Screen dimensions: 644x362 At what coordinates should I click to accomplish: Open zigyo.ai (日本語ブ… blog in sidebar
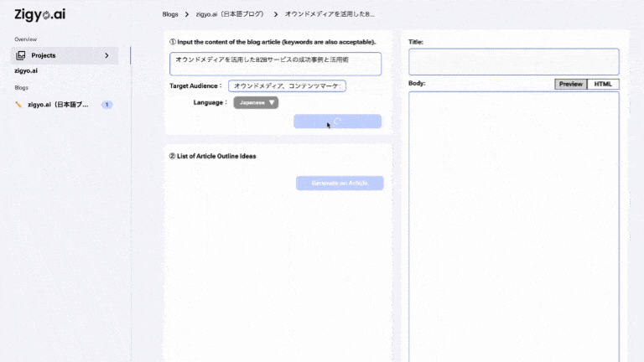tap(58, 105)
